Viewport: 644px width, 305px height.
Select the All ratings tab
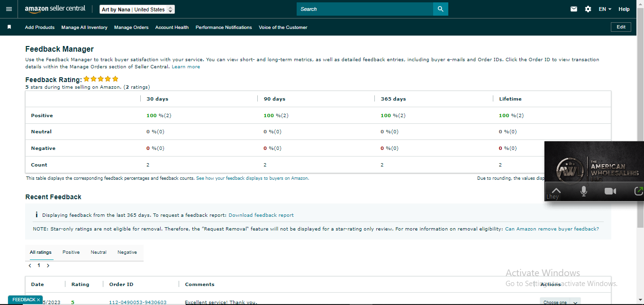[41, 252]
